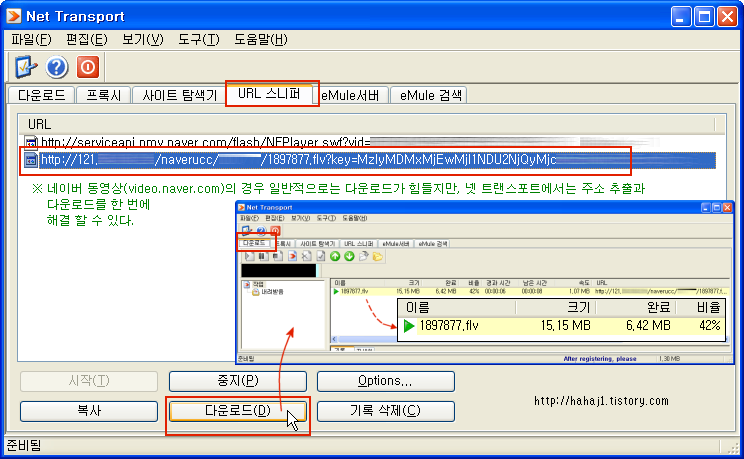This screenshot has width=744, height=459.
Task: Open the 도움말(H) menu in the main window
Action: [x=260, y=39]
